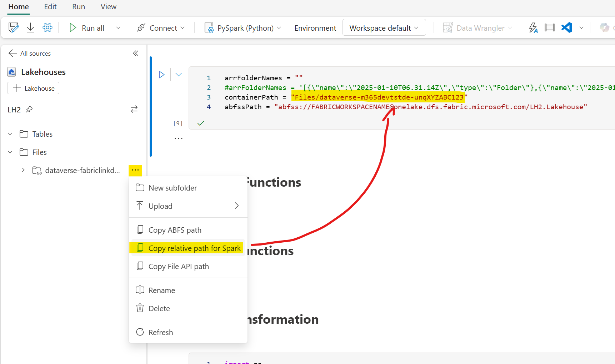
Task: Expand the dataverse-fabriclinkd folder
Action: [23, 170]
